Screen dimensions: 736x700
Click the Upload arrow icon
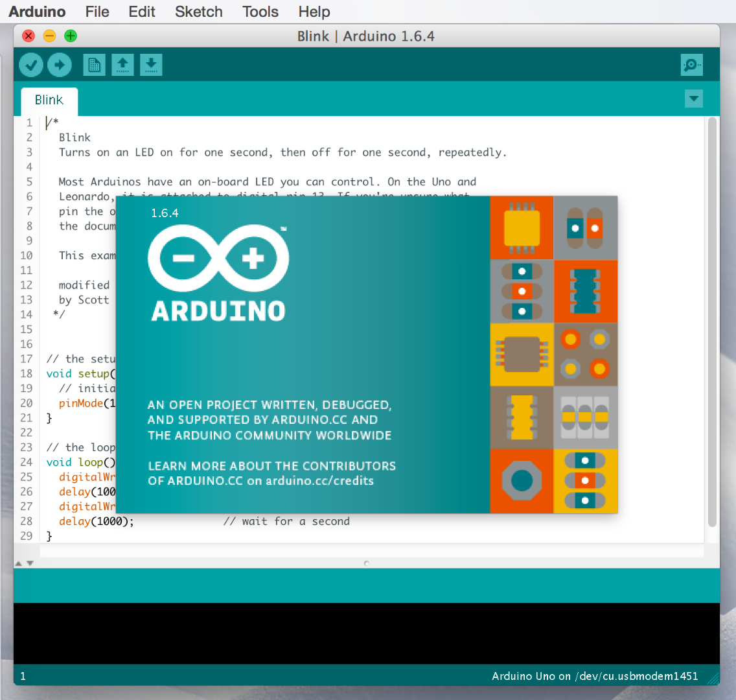pos(60,65)
